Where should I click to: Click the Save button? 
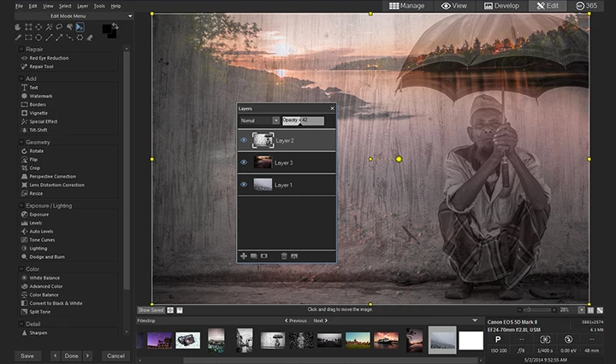(x=27, y=355)
